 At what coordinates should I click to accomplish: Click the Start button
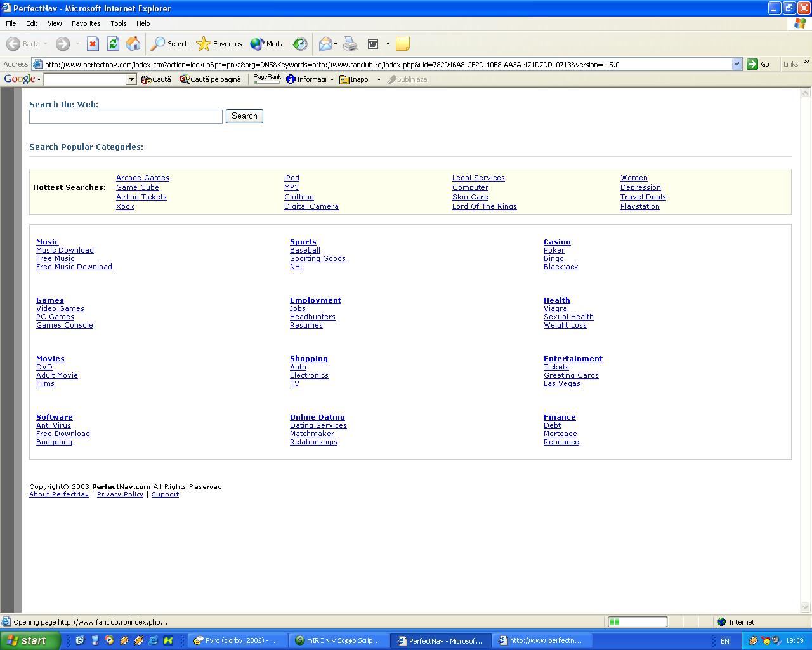tap(30, 640)
